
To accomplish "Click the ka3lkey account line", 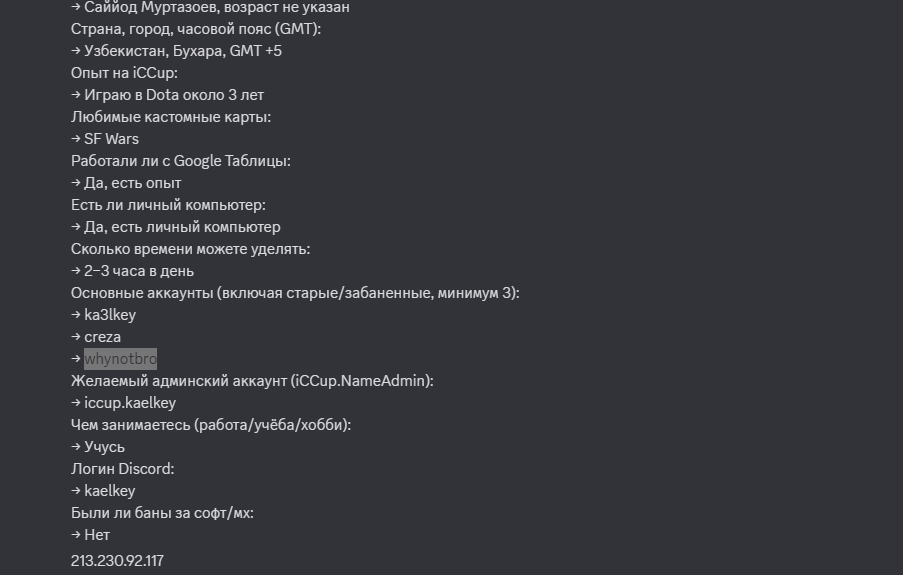I will pyautogui.click(x=104, y=315).
